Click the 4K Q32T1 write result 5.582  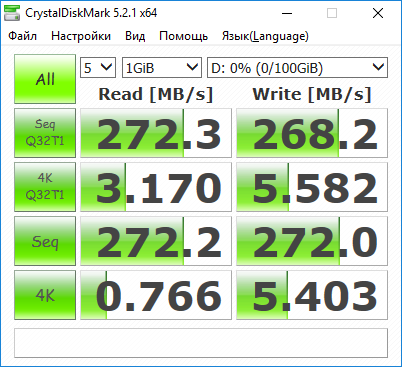tap(312, 187)
